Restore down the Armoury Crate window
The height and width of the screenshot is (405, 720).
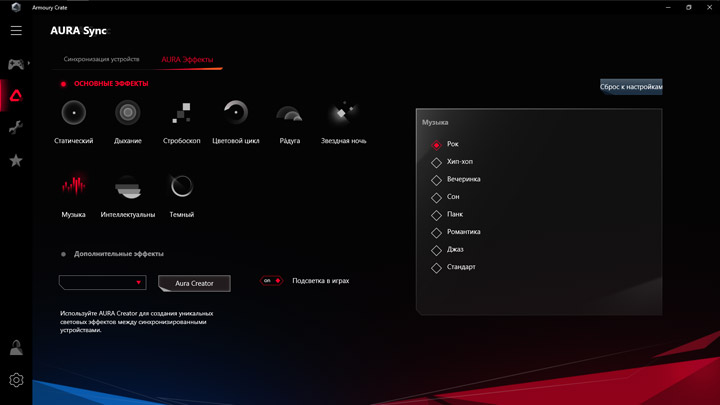point(688,7)
